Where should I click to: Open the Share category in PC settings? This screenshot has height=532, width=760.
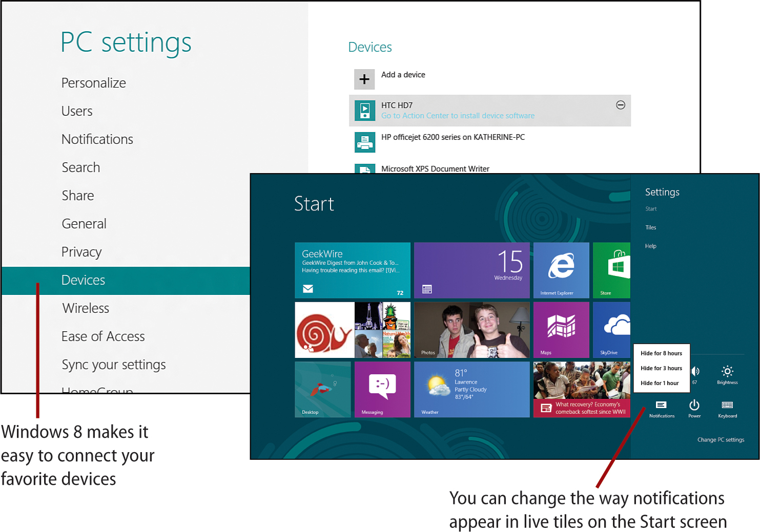[78, 196]
